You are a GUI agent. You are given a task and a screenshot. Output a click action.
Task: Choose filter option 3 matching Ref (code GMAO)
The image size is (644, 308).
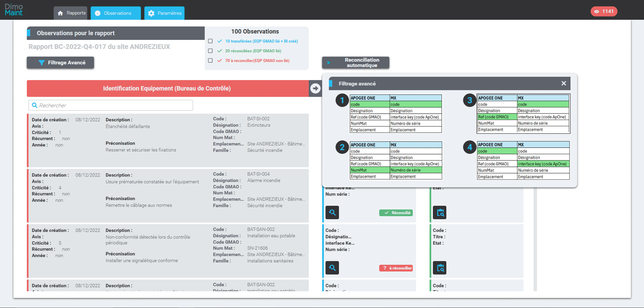[x=524, y=114]
